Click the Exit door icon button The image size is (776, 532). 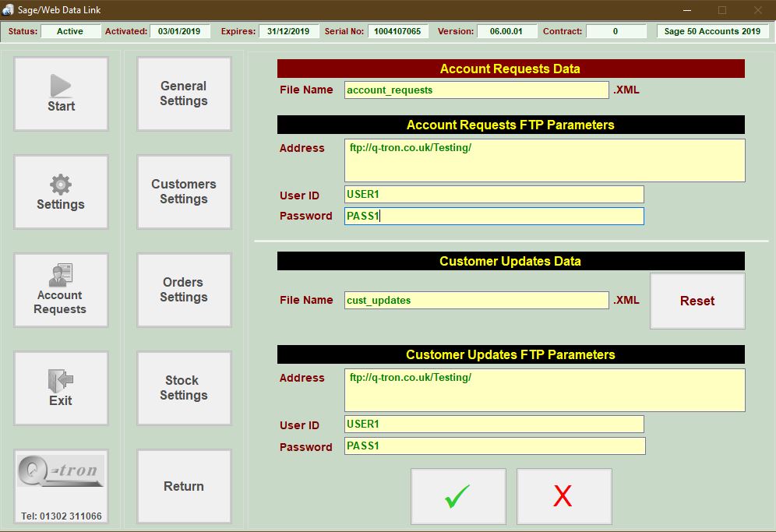tap(61, 388)
